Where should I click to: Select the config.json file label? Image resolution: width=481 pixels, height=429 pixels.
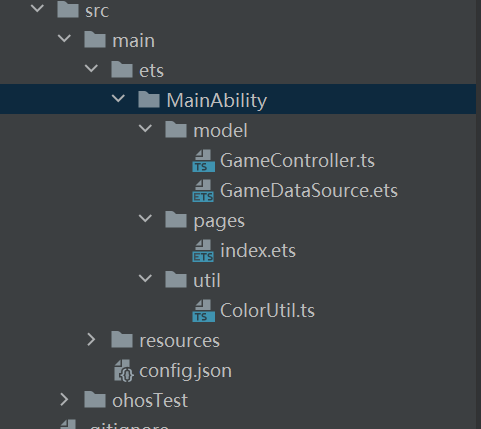(185, 371)
